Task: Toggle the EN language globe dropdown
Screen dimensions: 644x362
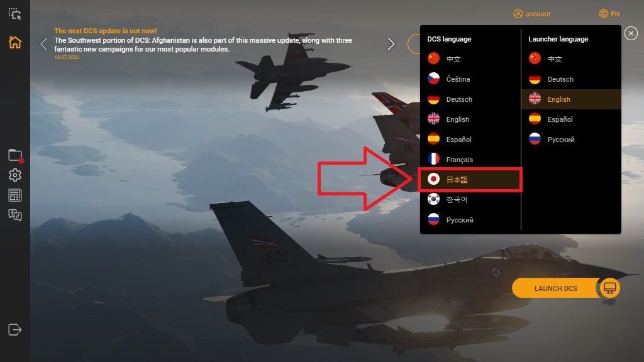Action: click(x=609, y=14)
